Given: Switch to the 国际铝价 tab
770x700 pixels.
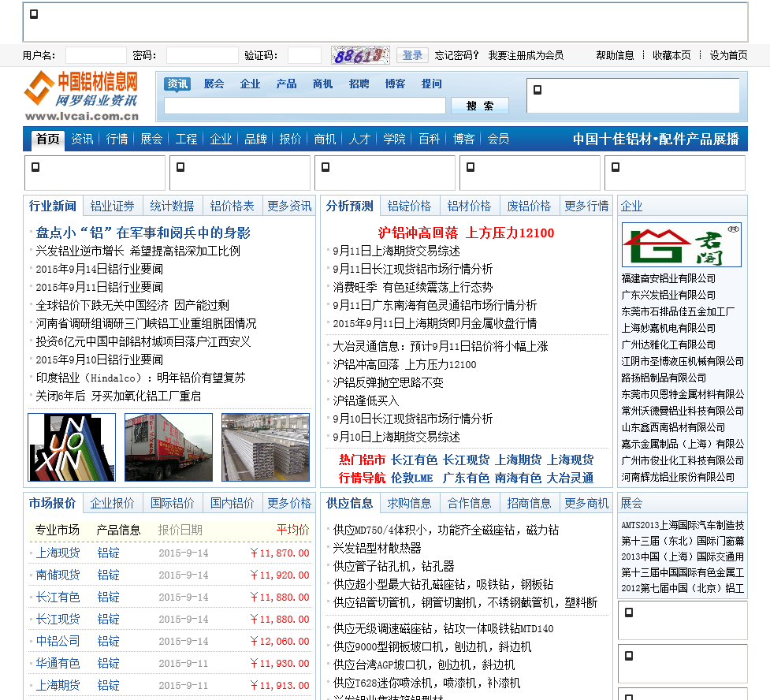Looking at the screenshot, I should click(x=173, y=503).
